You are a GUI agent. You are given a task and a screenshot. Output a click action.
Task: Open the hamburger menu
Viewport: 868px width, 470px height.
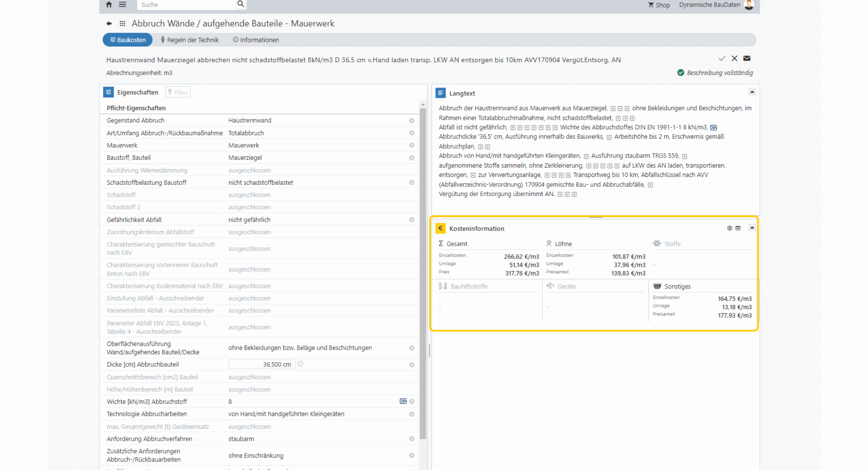[122, 5]
